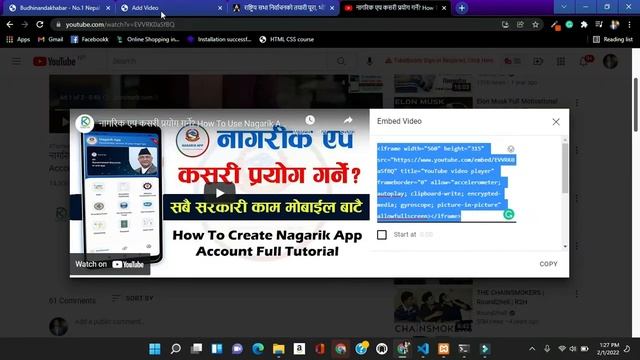Open the YouTube account avatar
The width and height of the screenshot is (640, 360).
611,61
